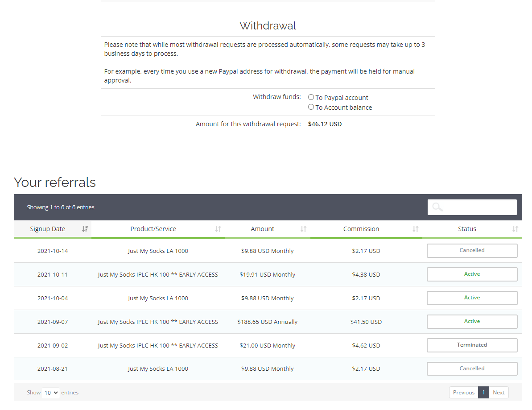Click the referrals search input field
Viewport: 532px width, 410px height.
[472, 207]
